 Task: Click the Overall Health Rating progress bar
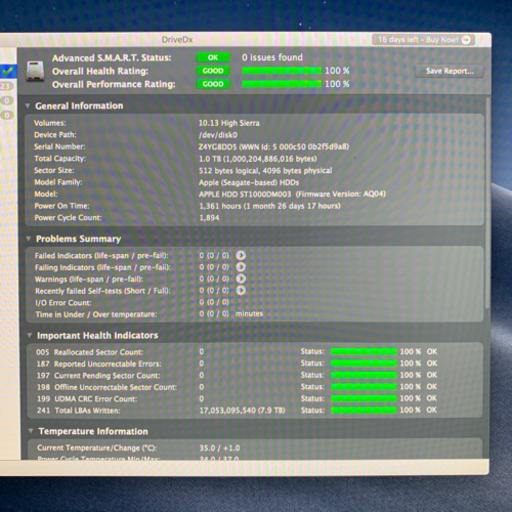tap(281, 71)
